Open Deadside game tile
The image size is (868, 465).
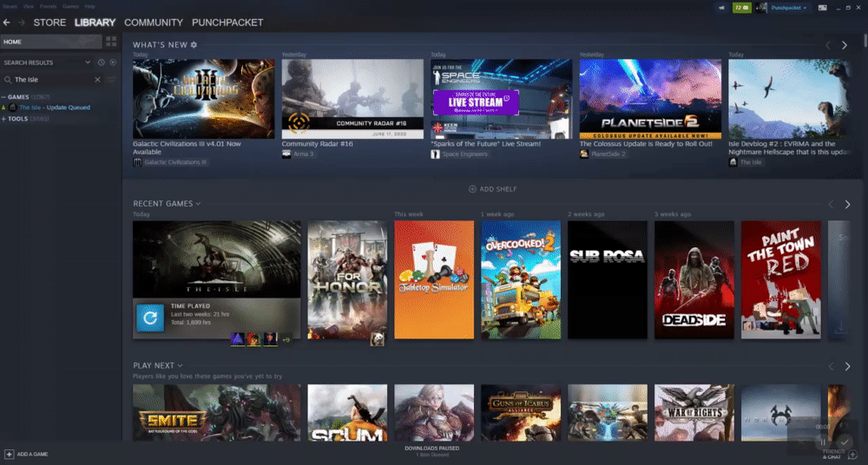click(x=694, y=280)
